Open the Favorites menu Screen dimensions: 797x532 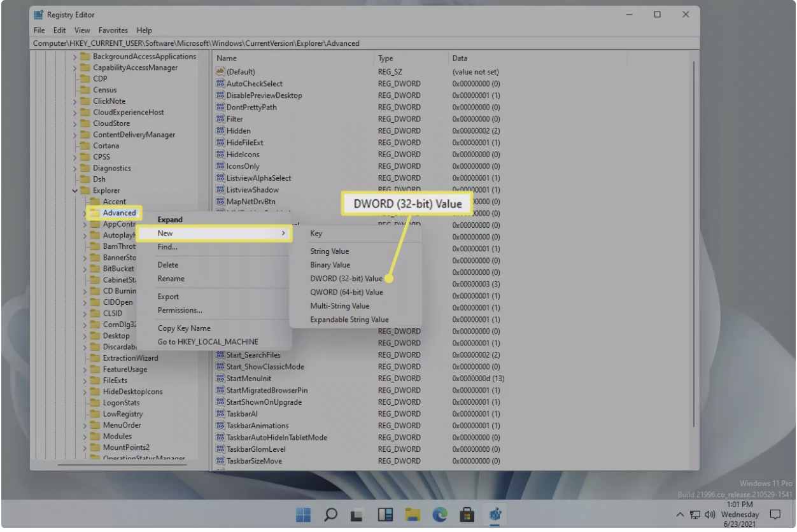point(113,31)
